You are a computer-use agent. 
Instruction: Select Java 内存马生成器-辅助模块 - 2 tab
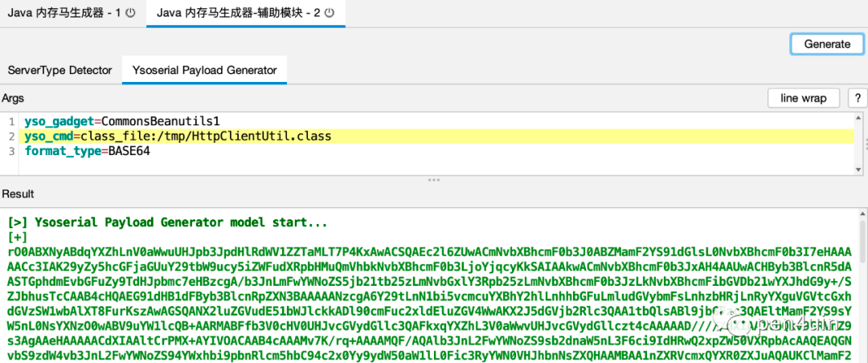246,13
